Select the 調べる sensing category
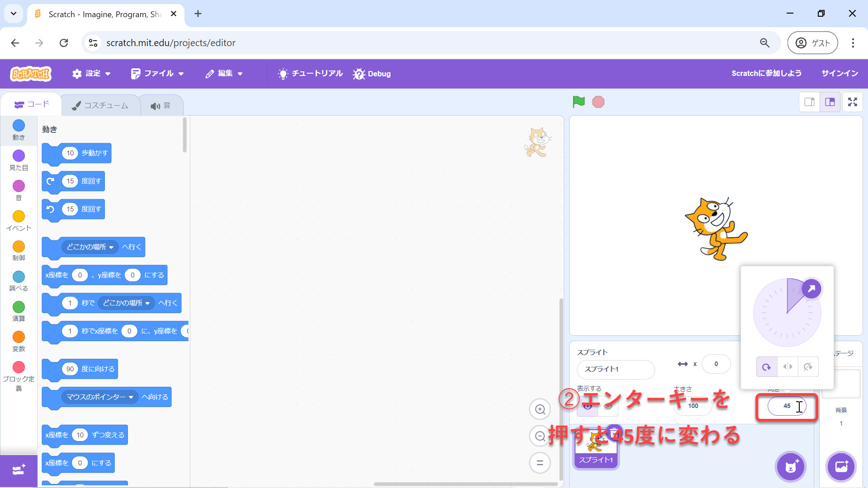Screen dimensions: 868x488 tap(19, 282)
